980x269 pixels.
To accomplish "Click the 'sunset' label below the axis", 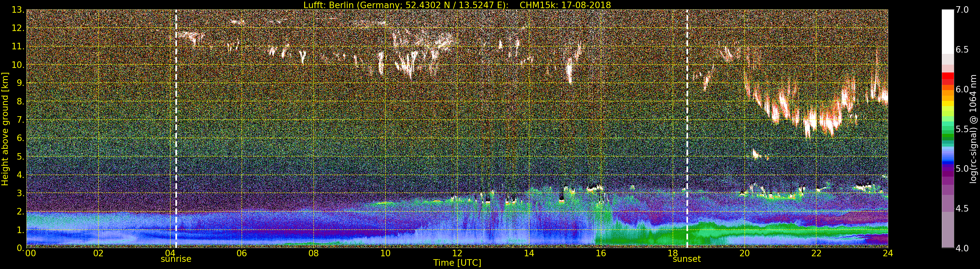I will tap(687, 259).
